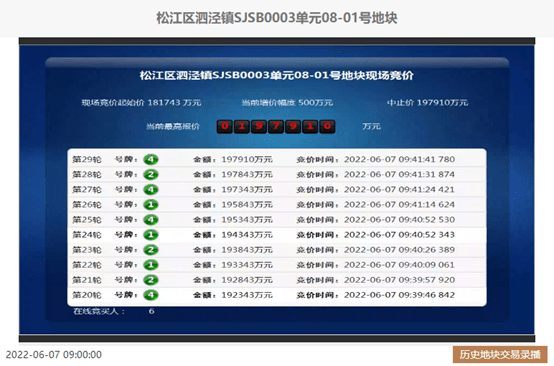Click the amount 197843万元

247,175
